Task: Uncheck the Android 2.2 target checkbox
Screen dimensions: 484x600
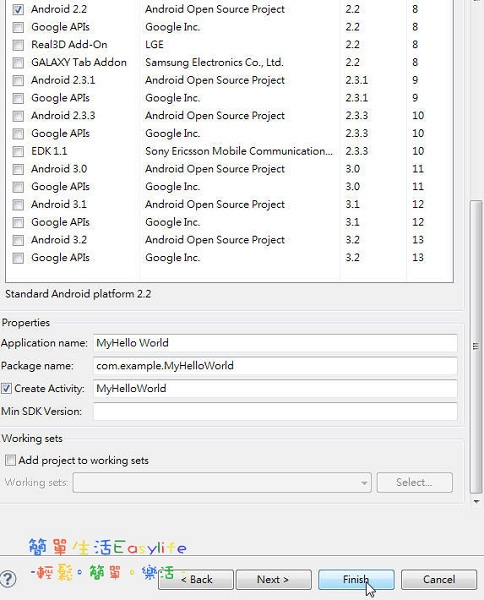Action: tap(18, 10)
